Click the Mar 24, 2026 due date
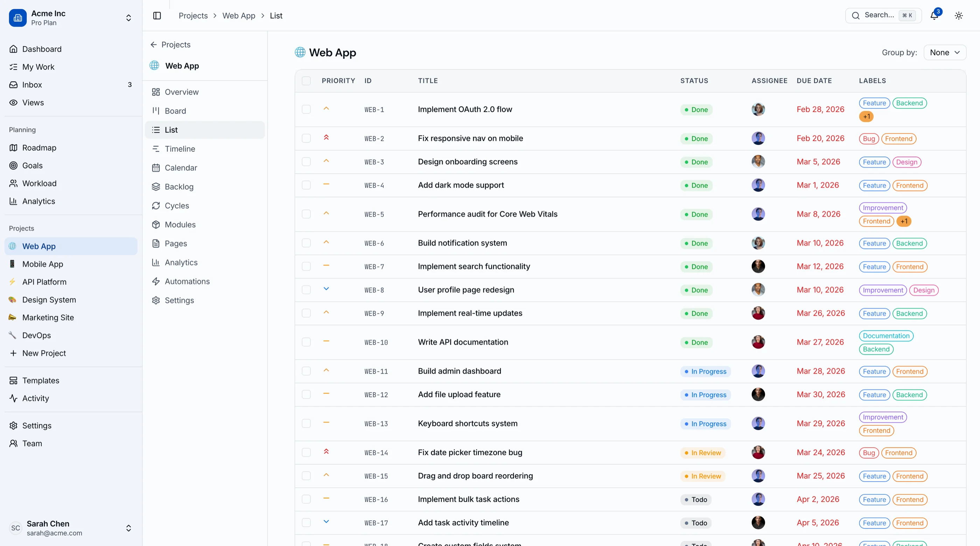Viewport: 980px width, 546px height. pyautogui.click(x=821, y=452)
